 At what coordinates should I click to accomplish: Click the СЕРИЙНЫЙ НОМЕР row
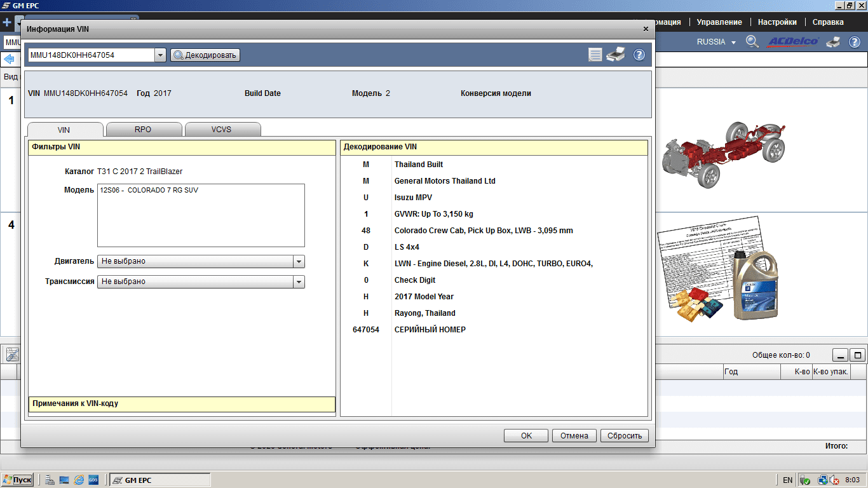tap(494, 330)
